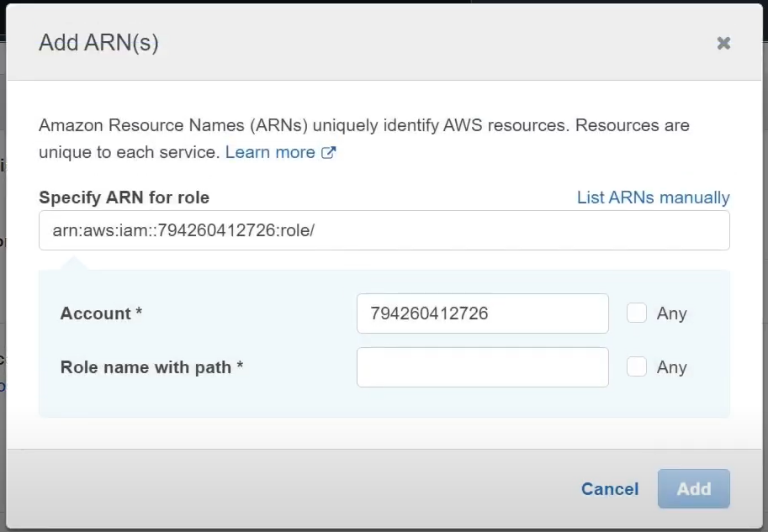The width and height of the screenshot is (768, 532).
Task: Cancel adding the ARN
Action: coord(610,488)
